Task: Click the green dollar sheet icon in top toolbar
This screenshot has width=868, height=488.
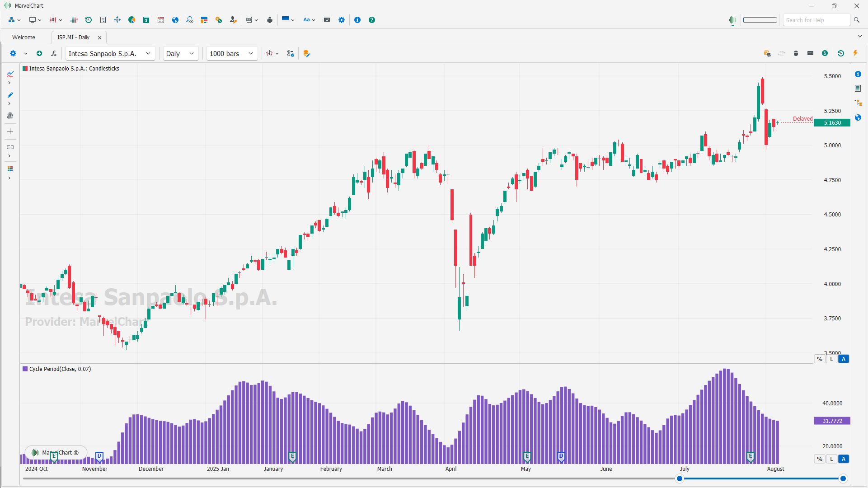Action: (146, 20)
